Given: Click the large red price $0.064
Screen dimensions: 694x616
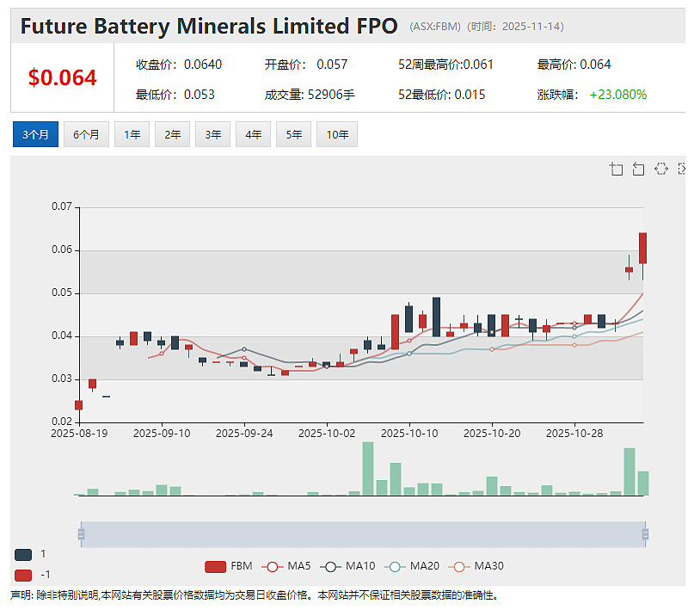Looking at the screenshot, I should coord(63,78).
